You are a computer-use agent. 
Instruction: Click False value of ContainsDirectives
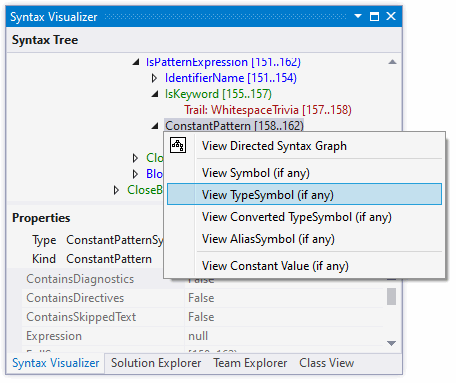point(201,298)
